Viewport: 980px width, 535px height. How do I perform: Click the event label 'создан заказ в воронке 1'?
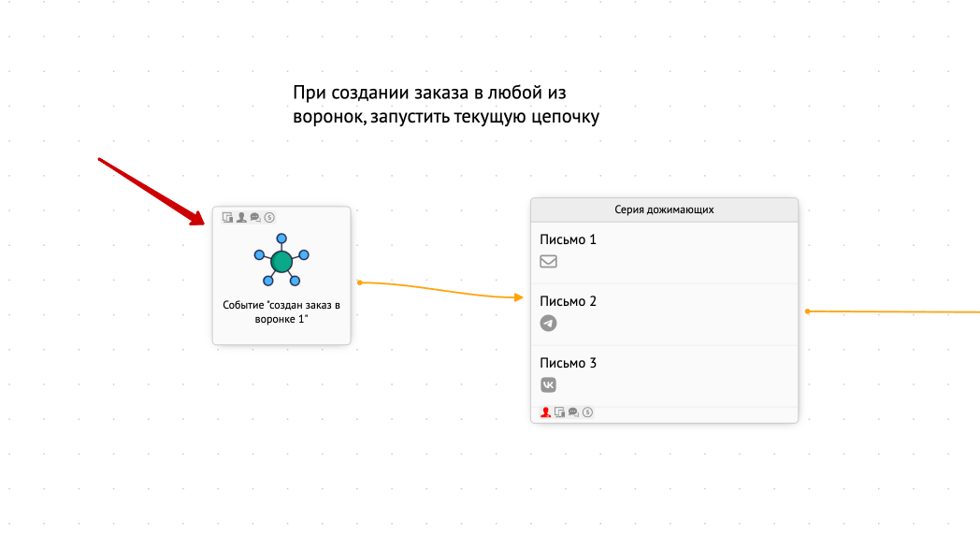[x=281, y=311]
